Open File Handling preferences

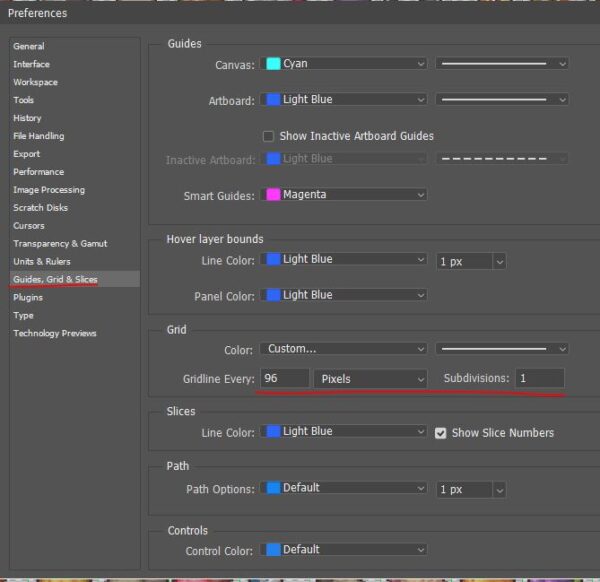(39, 136)
